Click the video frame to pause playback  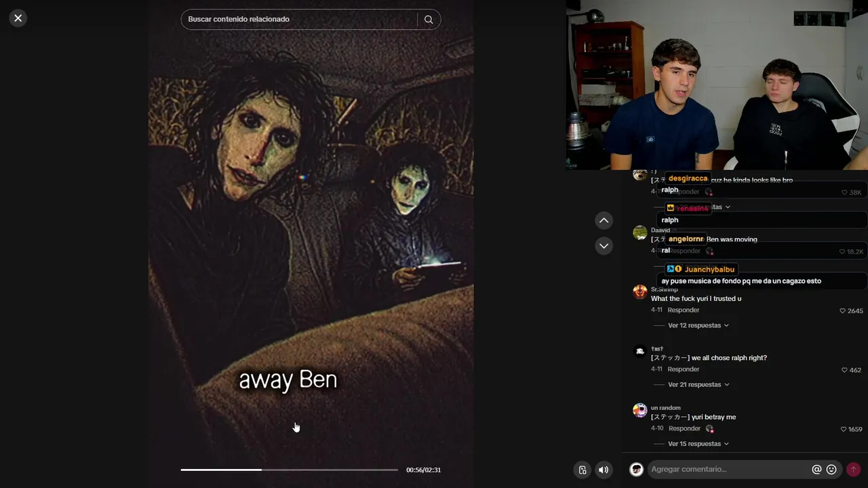pos(311,244)
